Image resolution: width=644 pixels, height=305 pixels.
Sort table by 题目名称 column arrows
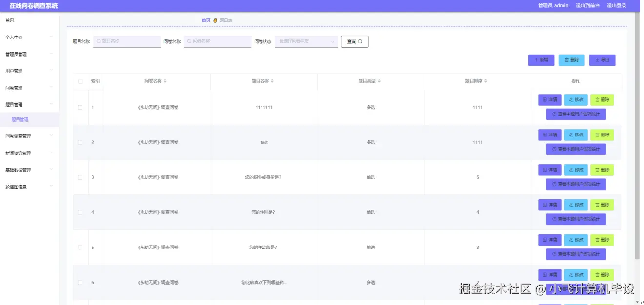coord(272,81)
